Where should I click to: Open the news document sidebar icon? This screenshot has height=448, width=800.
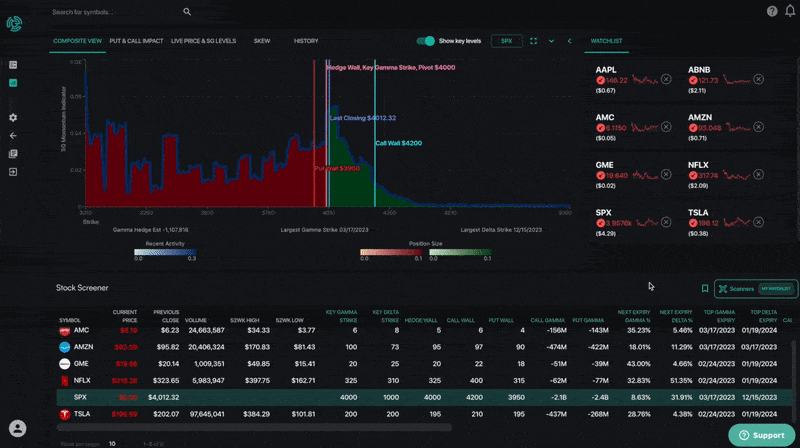tap(13, 154)
